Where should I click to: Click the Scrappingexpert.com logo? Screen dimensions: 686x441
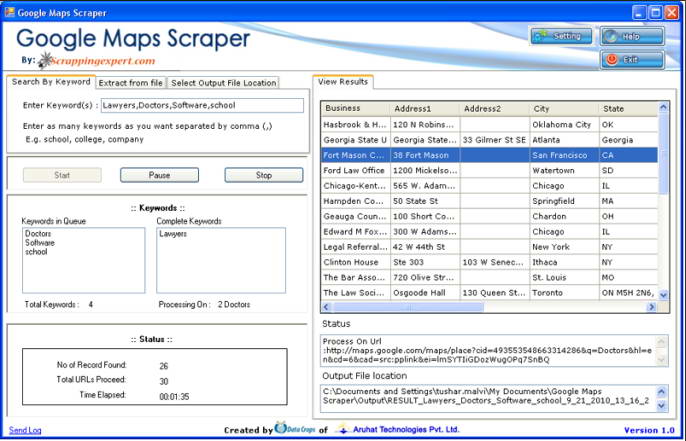tap(96, 60)
